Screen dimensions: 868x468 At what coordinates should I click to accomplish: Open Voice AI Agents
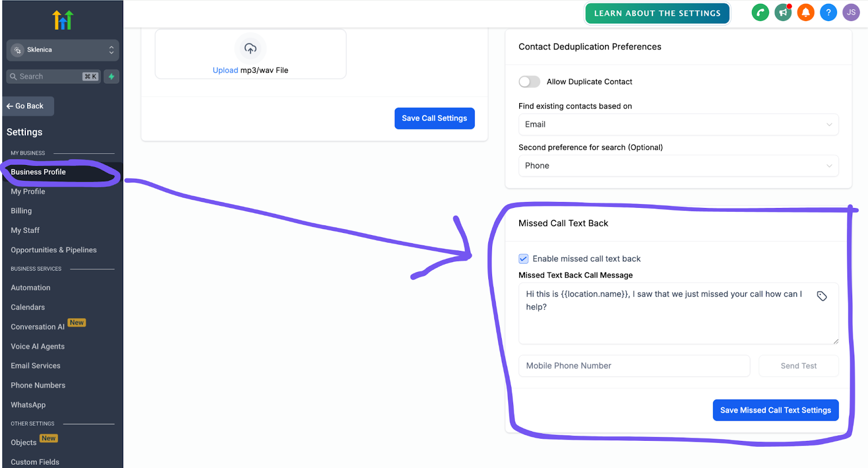[x=37, y=346]
